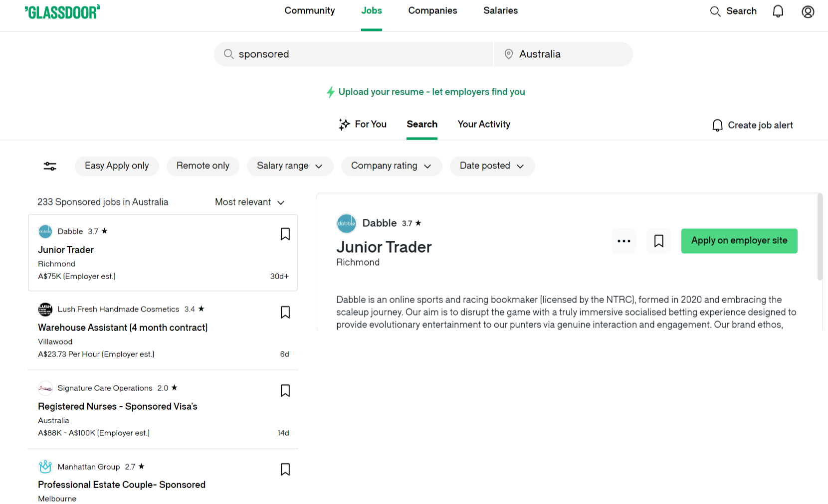Bookmark the Dabble Junior Trader listing card
The width and height of the screenshot is (828, 504).
click(285, 234)
